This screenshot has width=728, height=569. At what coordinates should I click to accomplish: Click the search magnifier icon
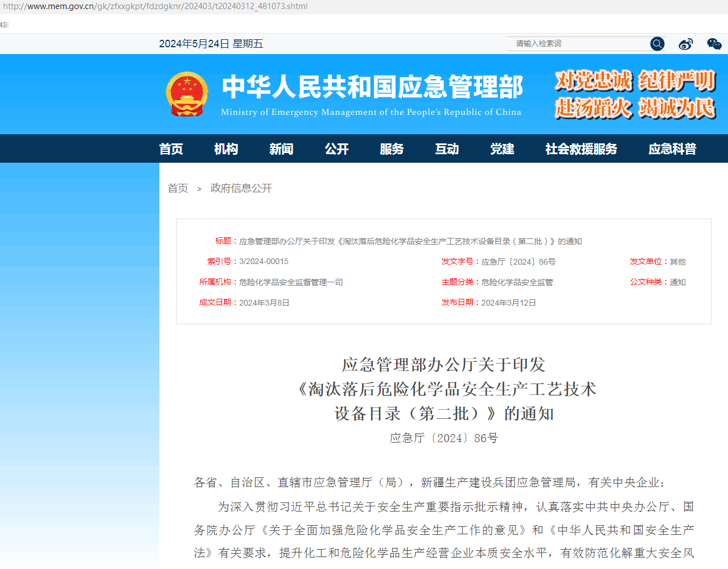point(657,44)
